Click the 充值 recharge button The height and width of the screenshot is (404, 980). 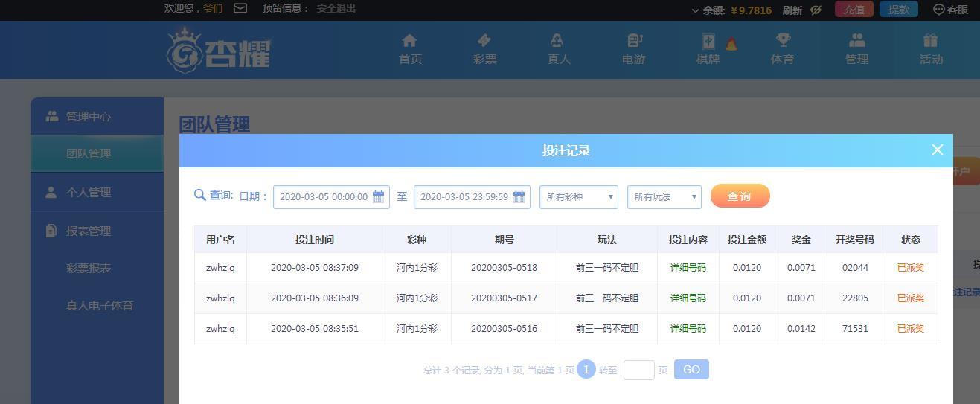pos(854,10)
